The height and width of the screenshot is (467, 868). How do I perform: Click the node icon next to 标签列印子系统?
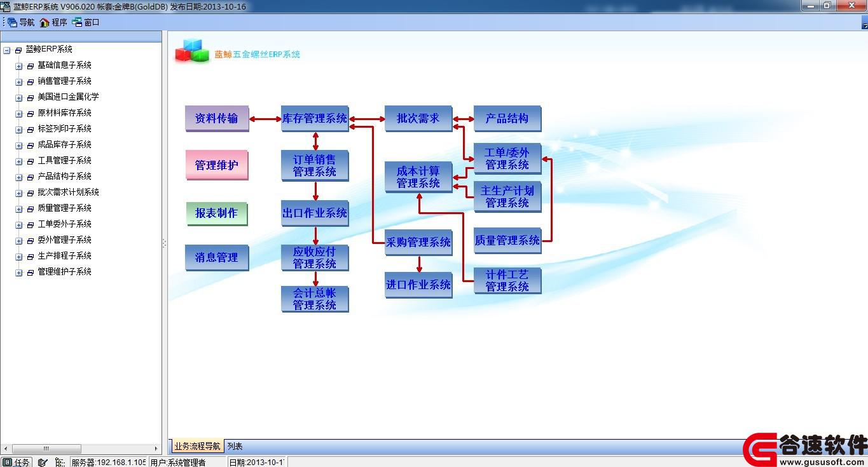(31, 129)
